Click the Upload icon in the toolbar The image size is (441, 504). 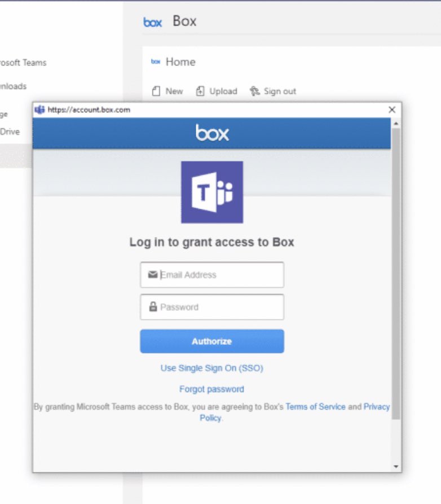click(200, 91)
